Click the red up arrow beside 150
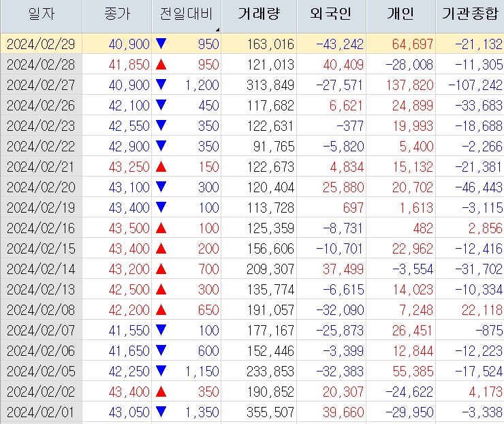The height and width of the screenshot is (424, 504). tap(161, 166)
